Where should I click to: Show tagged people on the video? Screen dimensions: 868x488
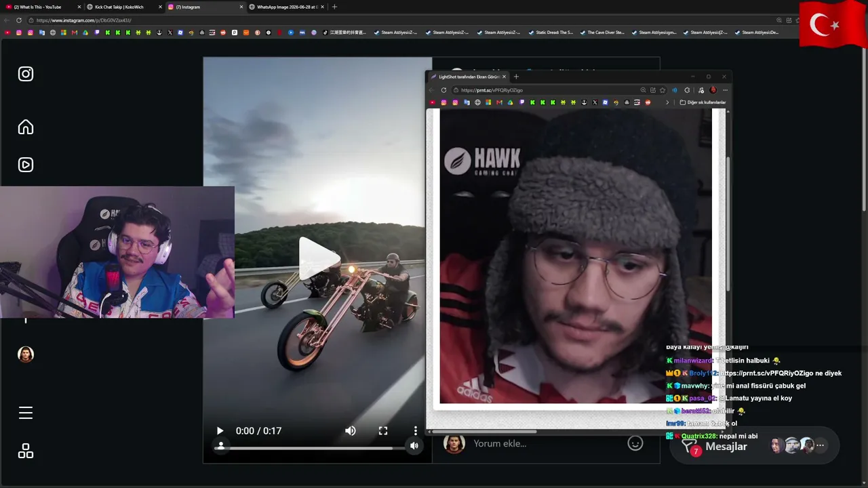pos(220,445)
